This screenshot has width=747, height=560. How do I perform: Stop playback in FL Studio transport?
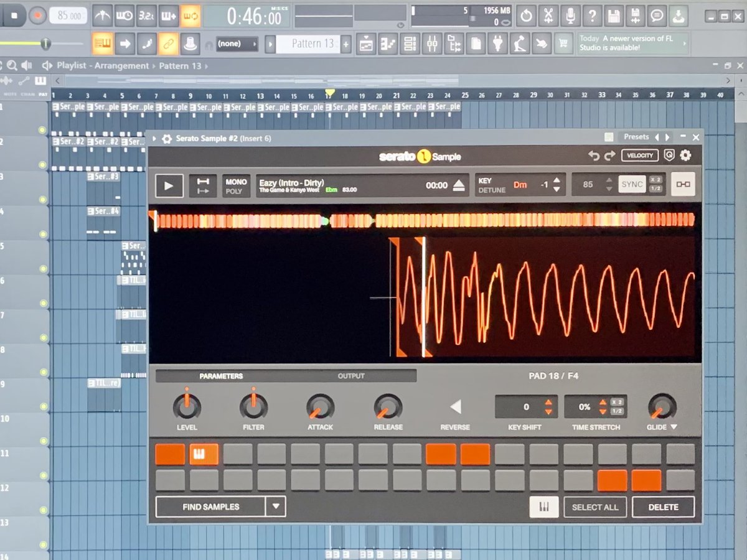[x=12, y=15]
